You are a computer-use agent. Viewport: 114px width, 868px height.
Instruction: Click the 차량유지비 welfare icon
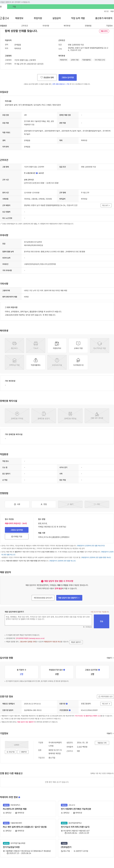pos(57,345)
